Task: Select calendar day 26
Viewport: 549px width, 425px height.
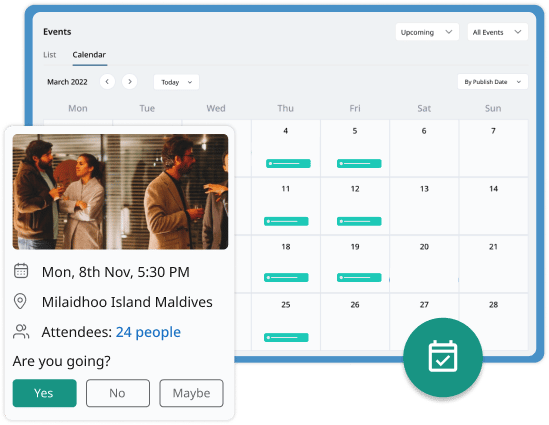Action: click(x=355, y=322)
